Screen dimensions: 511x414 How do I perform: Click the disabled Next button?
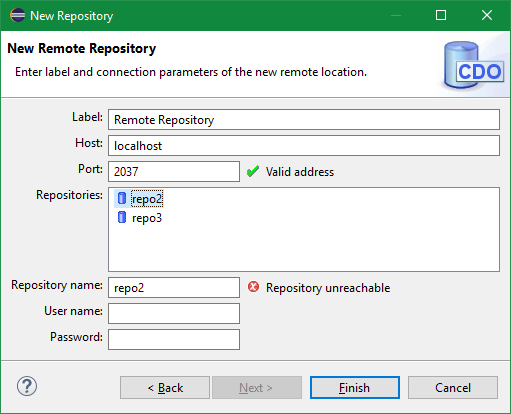257,388
